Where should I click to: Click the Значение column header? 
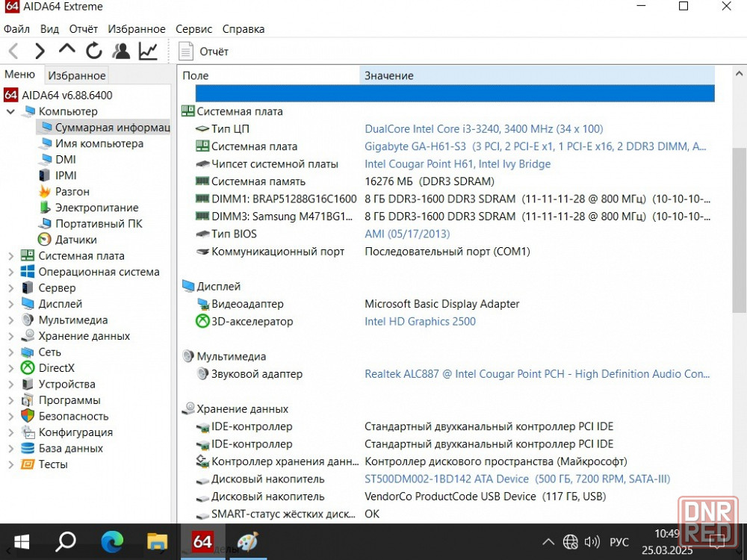click(537, 75)
